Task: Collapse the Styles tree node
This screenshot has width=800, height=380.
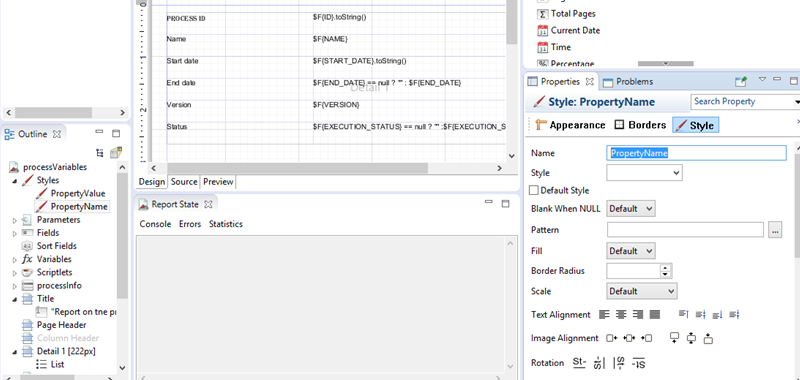Action: (x=14, y=181)
